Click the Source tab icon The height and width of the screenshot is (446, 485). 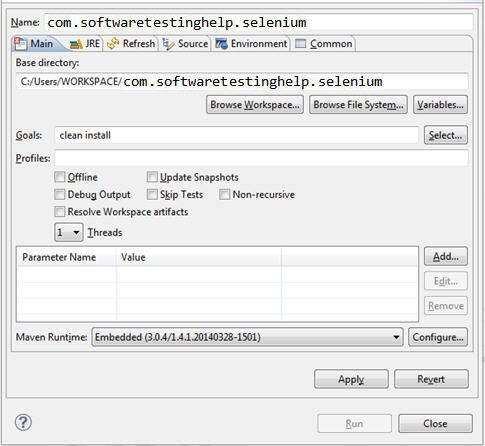tap(168, 44)
